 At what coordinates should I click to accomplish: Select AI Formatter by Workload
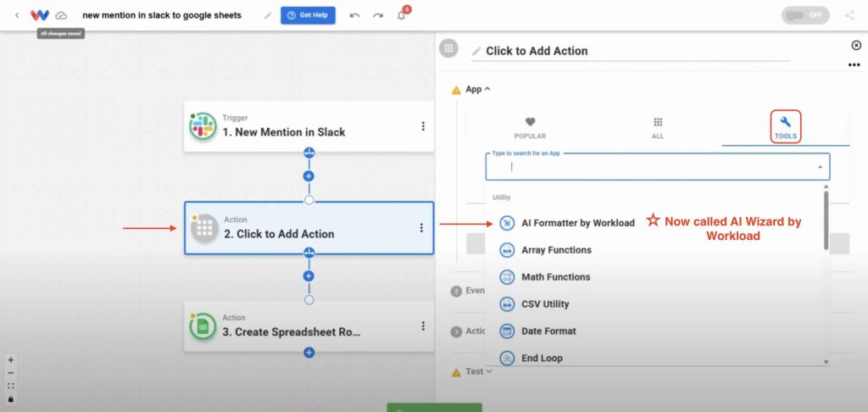pyautogui.click(x=577, y=223)
